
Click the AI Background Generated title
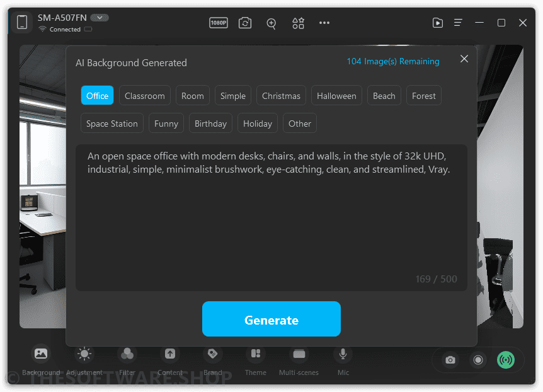coord(131,63)
